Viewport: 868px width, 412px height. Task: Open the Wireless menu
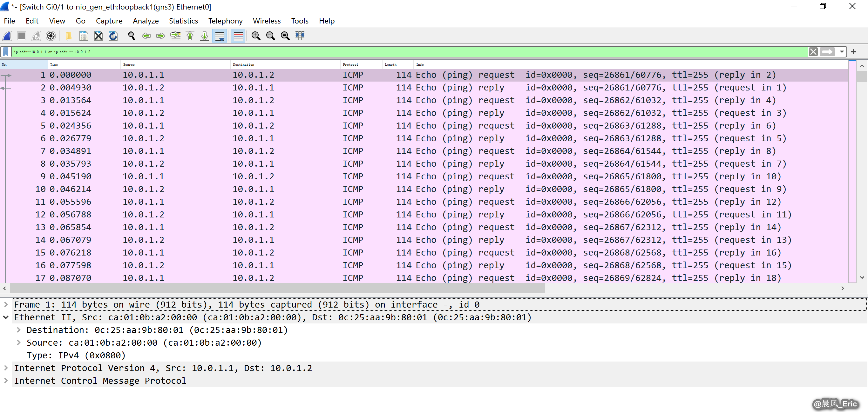pos(267,21)
